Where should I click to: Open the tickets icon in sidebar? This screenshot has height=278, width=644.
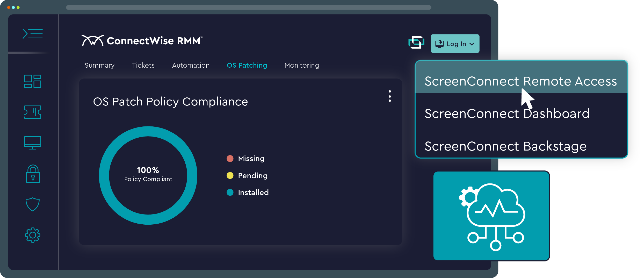(x=33, y=112)
